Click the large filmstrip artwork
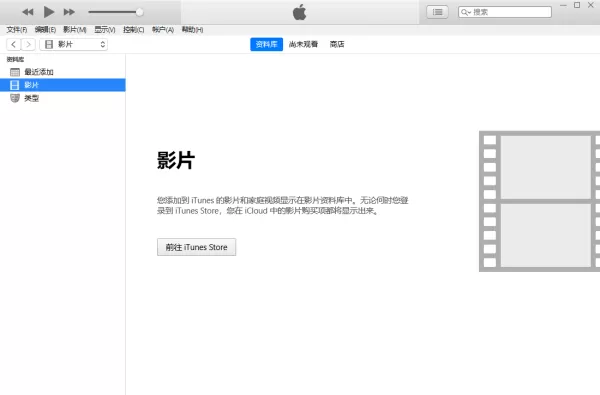The width and height of the screenshot is (600, 395). click(539, 201)
